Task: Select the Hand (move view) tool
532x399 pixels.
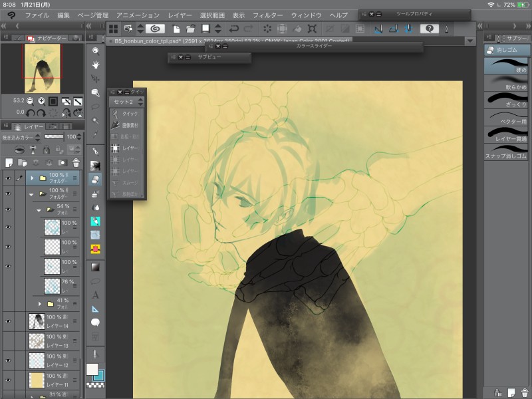Action: coord(96,65)
